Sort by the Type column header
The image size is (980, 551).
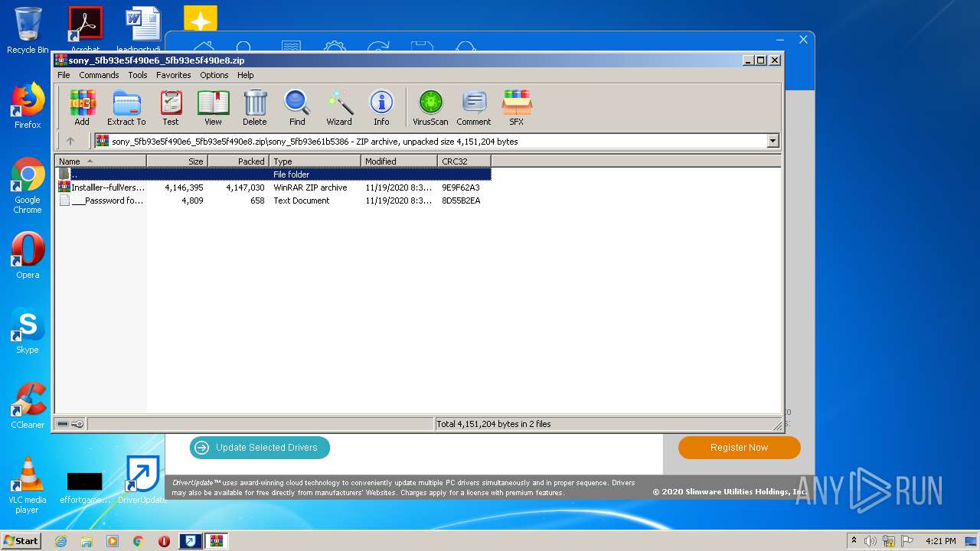click(x=315, y=161)
